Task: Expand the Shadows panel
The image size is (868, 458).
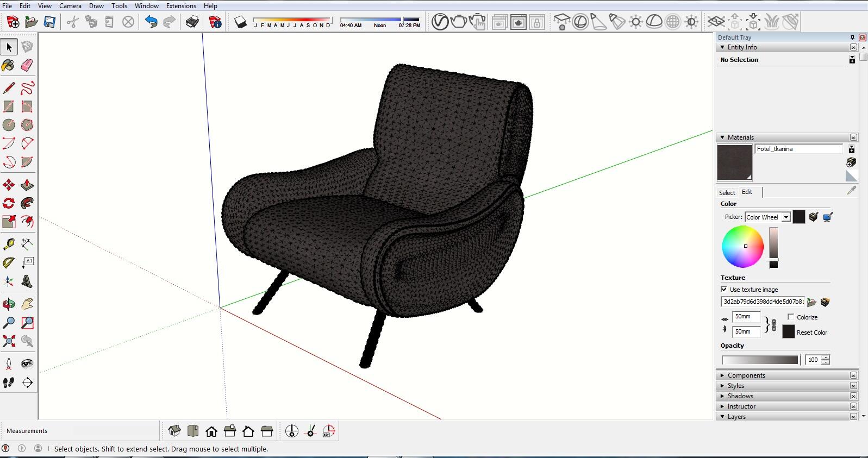Action: pyautogui.click(x=740, y=396)
